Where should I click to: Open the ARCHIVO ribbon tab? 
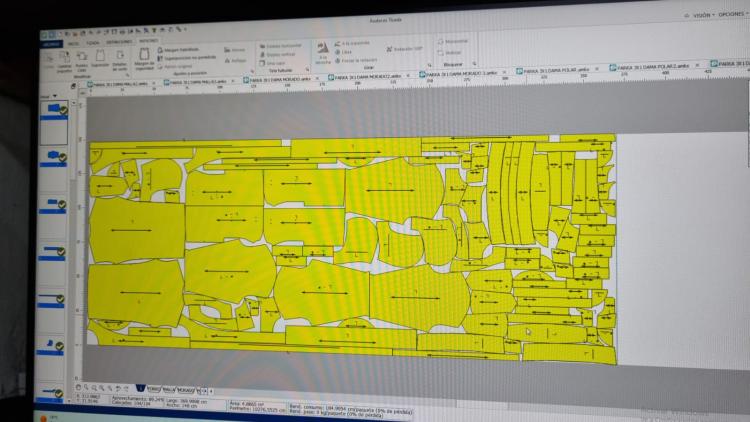[x=50, y=42]
